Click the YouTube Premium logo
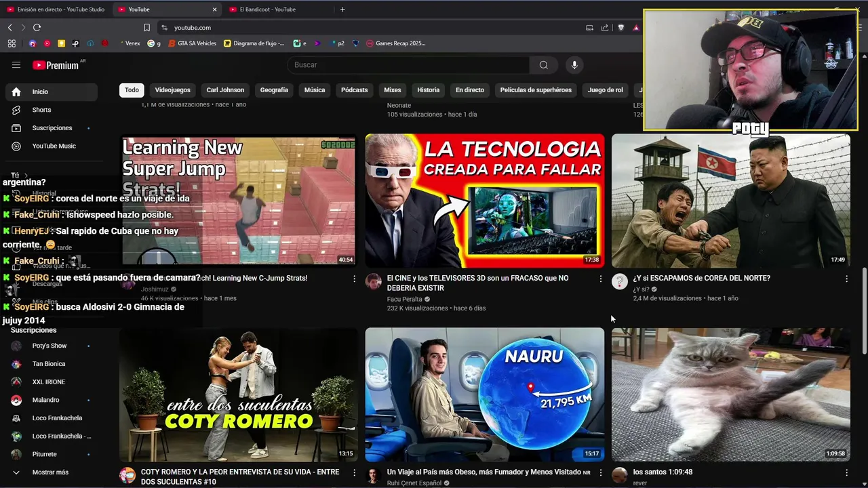The image size is (868, 488). tap(56, 65)
